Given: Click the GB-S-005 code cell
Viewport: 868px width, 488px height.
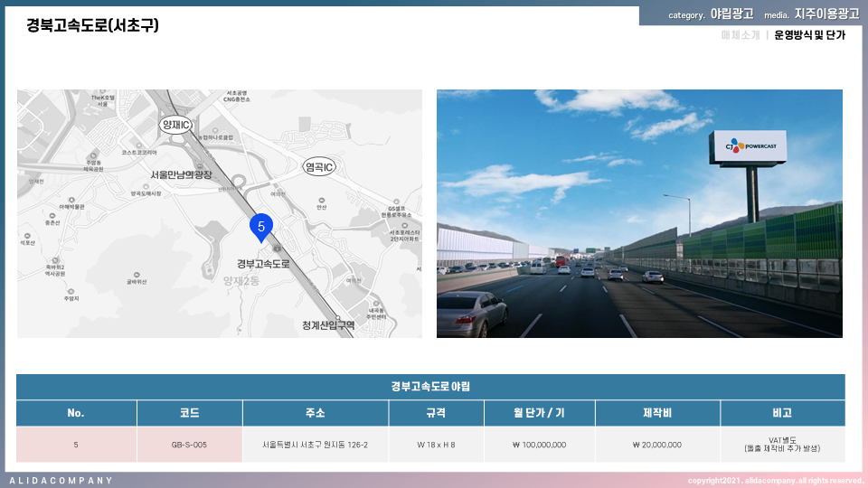Looking at the screenshot, I should point(189,445).
